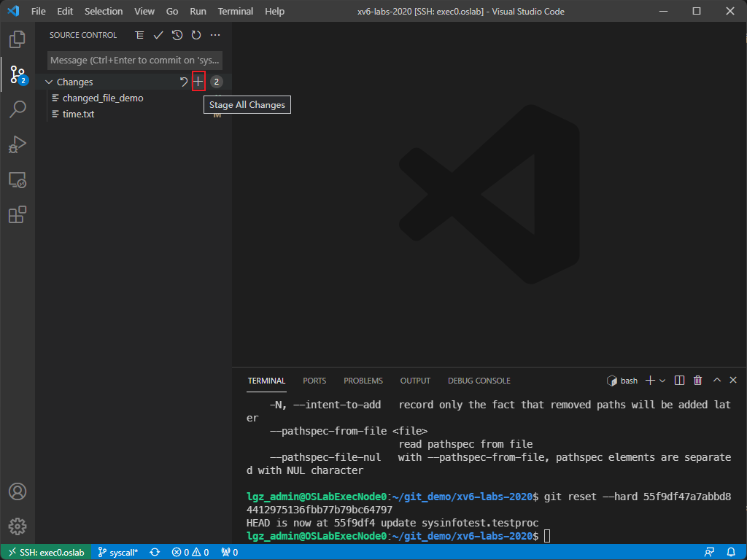The width and height of the screenshot is (747, 560).
Task: Open the new terminal launch profile dropdown
Action: [x=663, y=381]
